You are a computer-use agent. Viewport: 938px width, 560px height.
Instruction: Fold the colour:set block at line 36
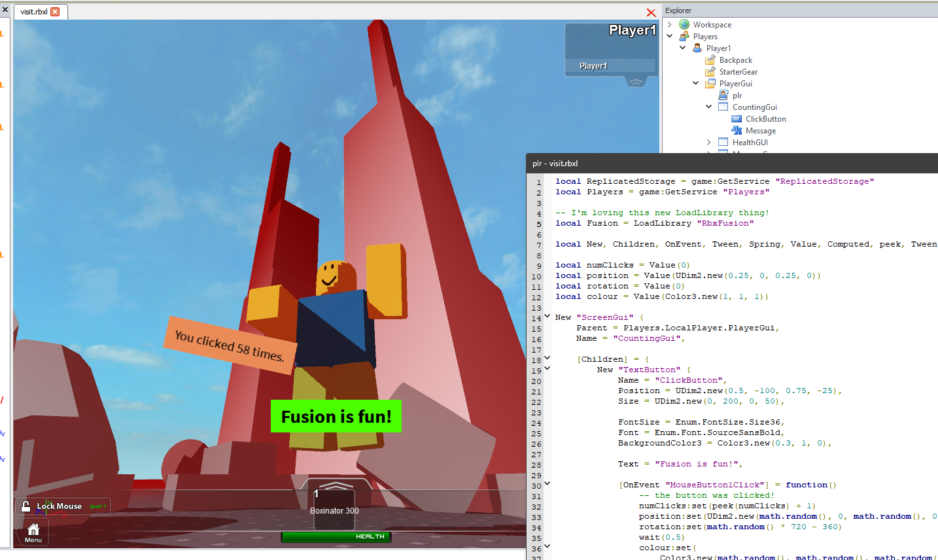pos(547,547)
